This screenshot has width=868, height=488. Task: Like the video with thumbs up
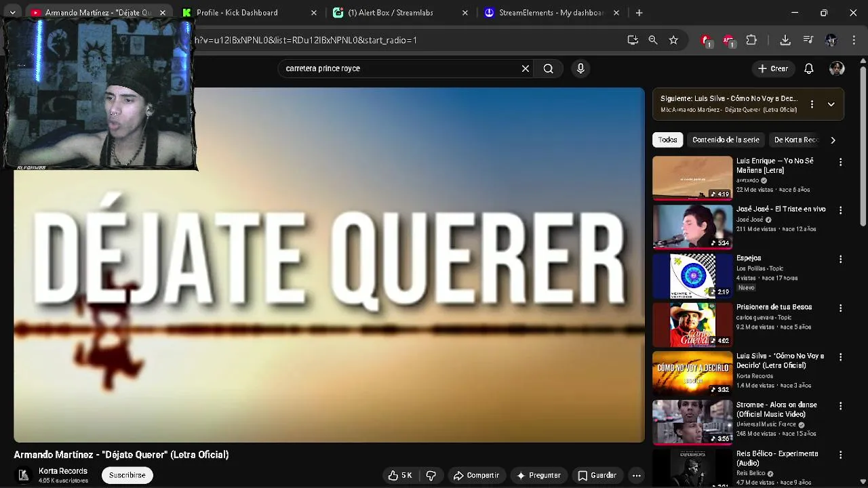(x=400, y=475)
